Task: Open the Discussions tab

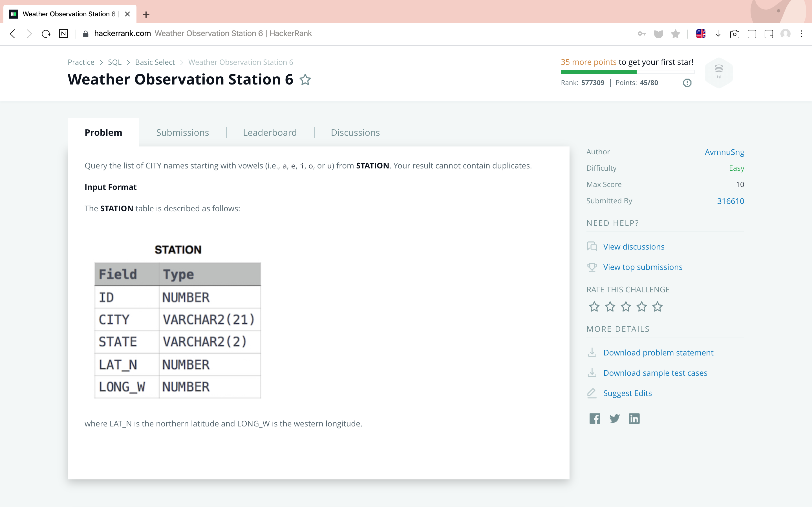Action: click(355, 132)
